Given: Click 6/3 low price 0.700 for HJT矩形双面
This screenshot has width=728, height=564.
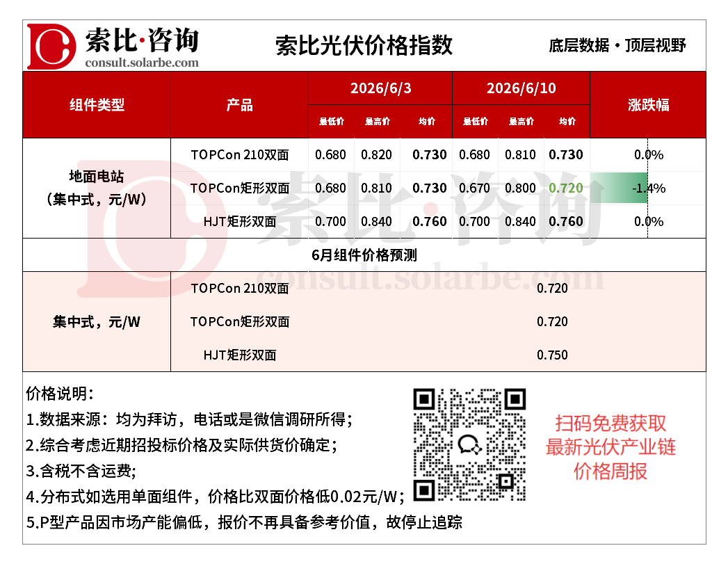Looking at the screenshot, I should pyautogui.click(x=330, y=221).
